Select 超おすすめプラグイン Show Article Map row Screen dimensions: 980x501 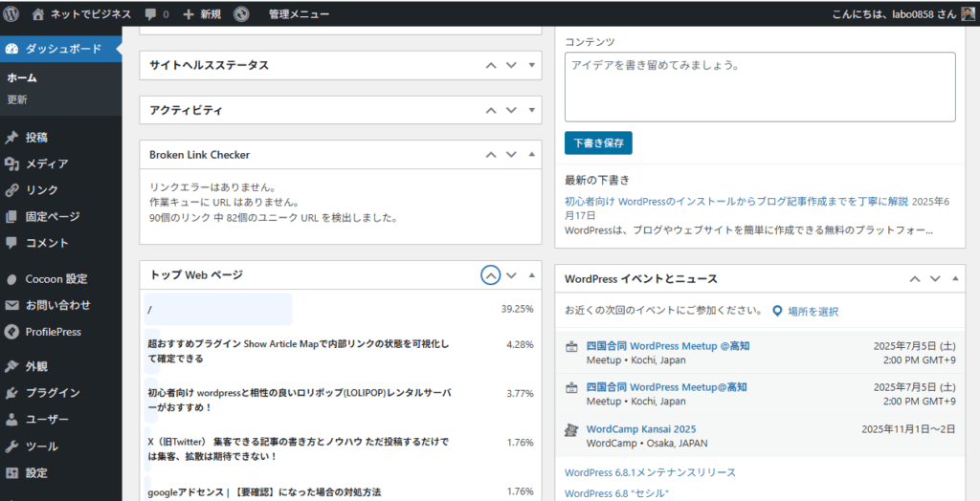340,352
